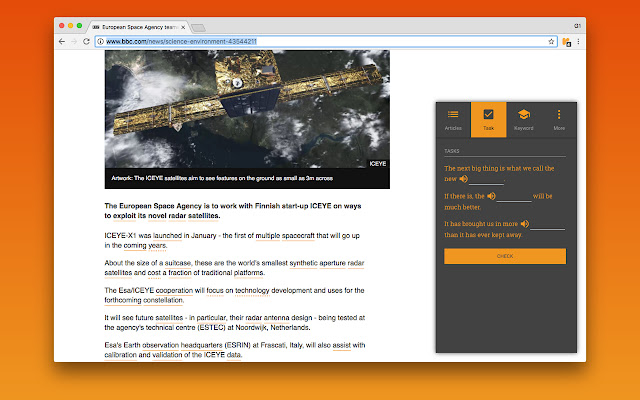
Task: Open the More menu in the panel
Action: coord(559,120)
